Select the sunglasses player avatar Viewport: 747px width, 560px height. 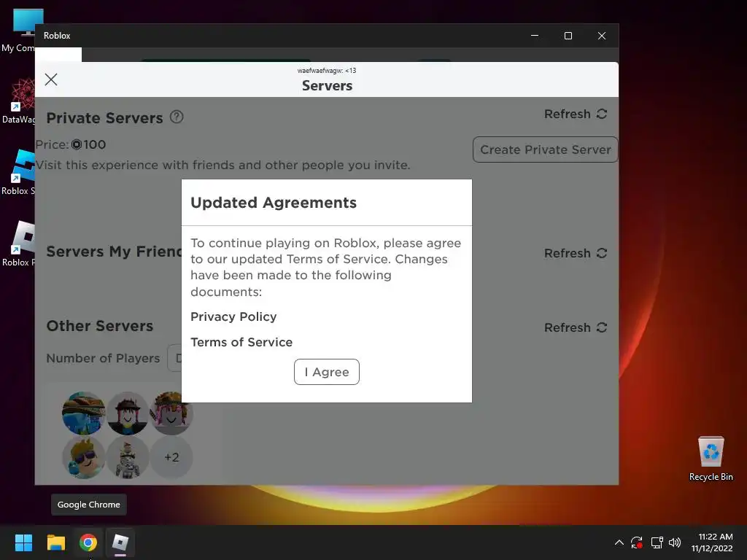click(83, 457)
